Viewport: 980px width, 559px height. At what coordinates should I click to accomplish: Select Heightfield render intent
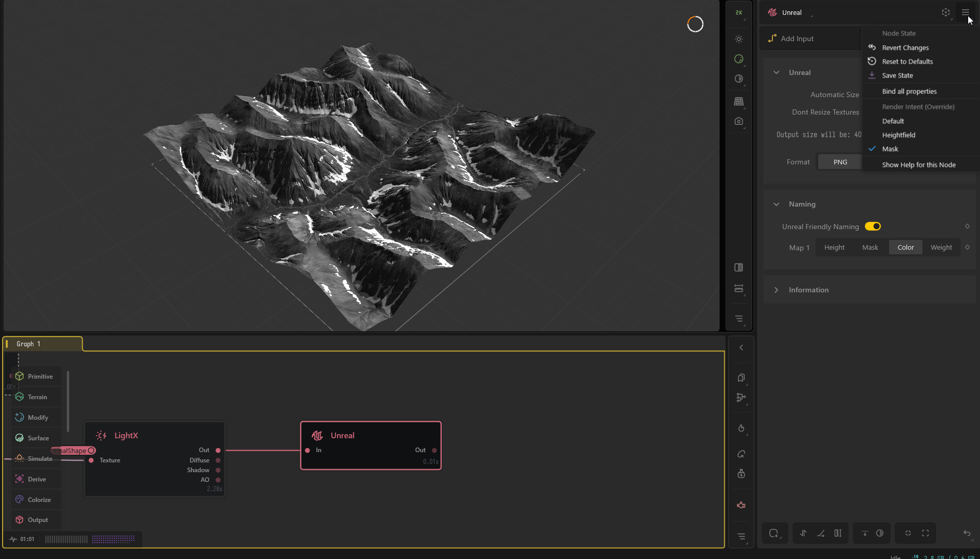click(898, 135)
